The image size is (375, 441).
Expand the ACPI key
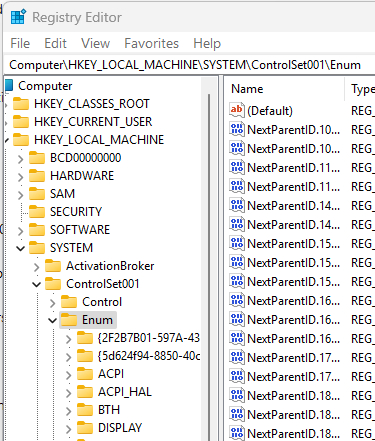(x=69, y=375)
